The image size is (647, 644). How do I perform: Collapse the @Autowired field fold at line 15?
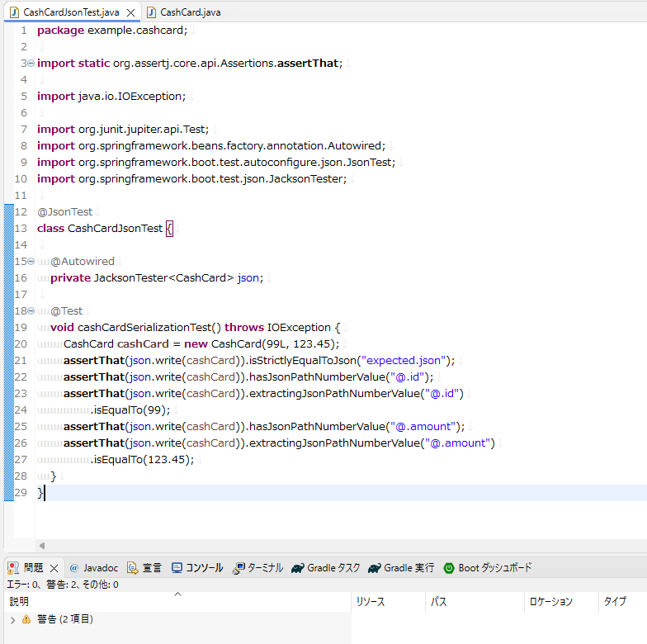tap(31, 261)
